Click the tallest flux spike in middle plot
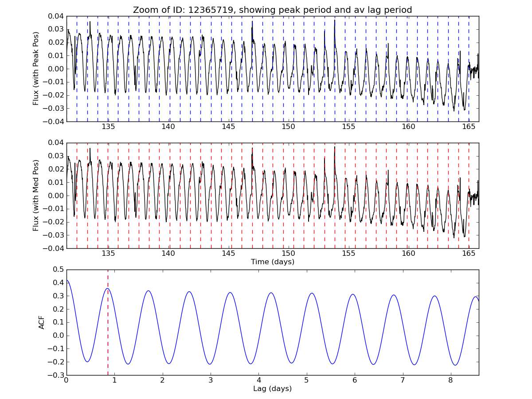 335,148
